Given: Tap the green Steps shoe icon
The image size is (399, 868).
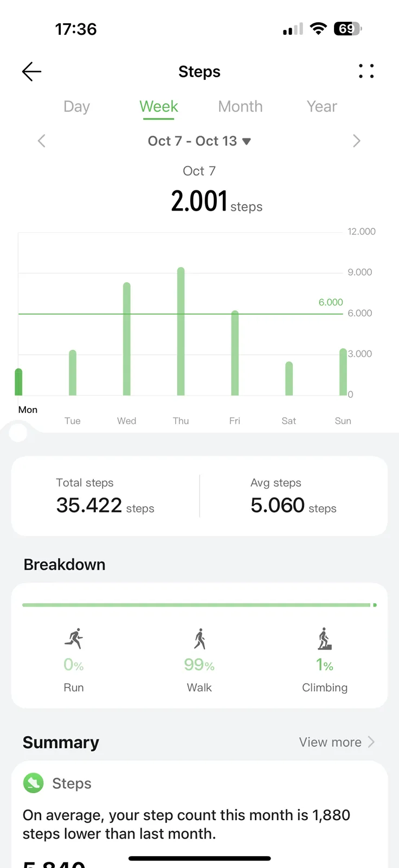Looking at the screenshot, I should (x=33, y=783).
